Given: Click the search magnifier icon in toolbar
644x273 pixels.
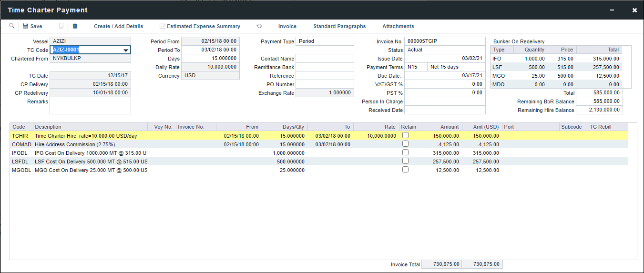Looking at the screenshot, I should [x=12, y=26].
